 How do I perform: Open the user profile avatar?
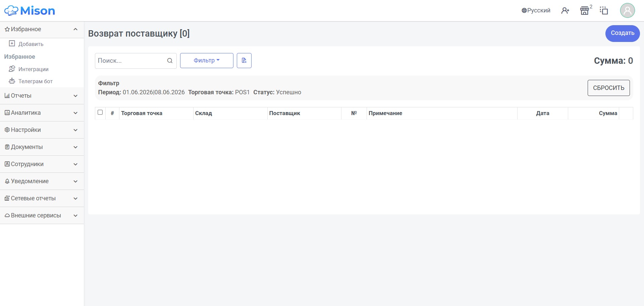627,11
